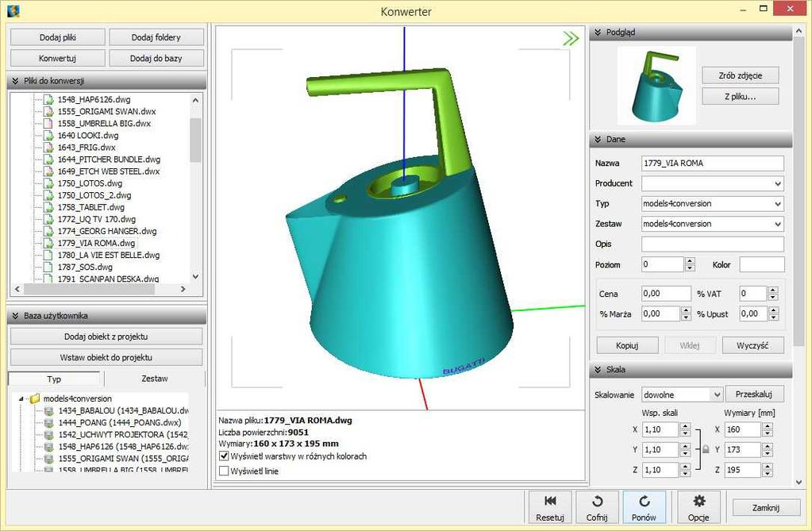Select 1548_HAP6126 in user database tree

click(123, 447)
